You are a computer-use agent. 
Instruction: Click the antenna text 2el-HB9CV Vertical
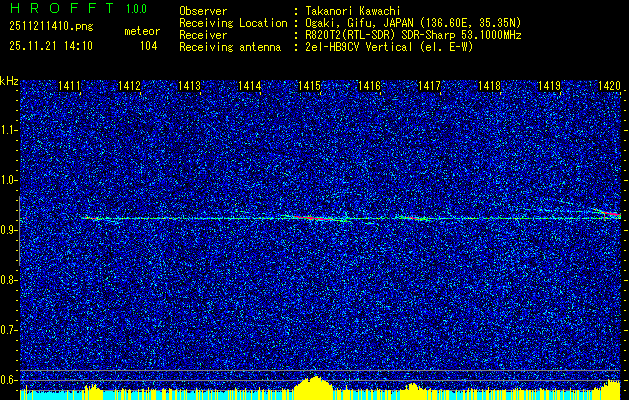358,47
